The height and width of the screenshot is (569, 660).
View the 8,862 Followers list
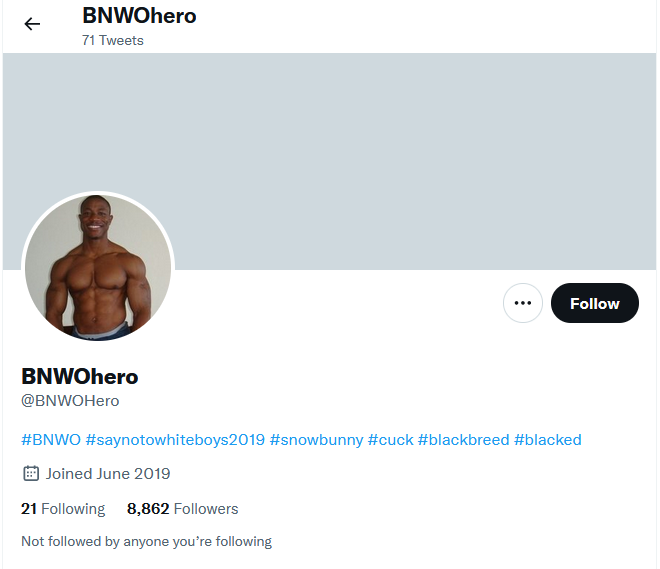coord(183,509)
